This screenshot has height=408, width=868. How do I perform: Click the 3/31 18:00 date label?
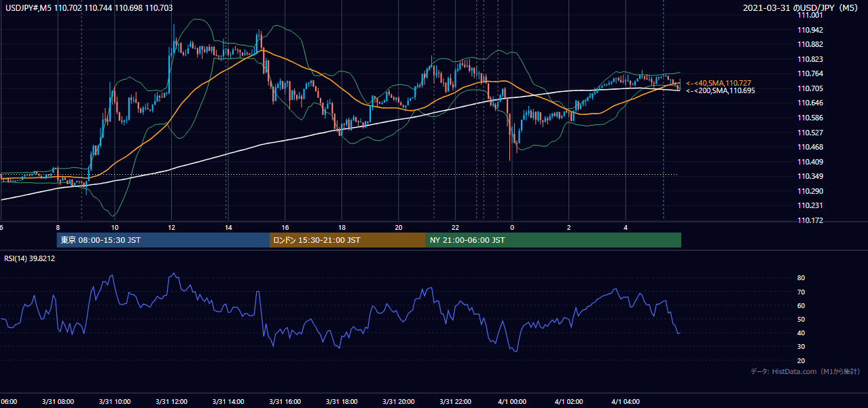[x=342, y=402]
